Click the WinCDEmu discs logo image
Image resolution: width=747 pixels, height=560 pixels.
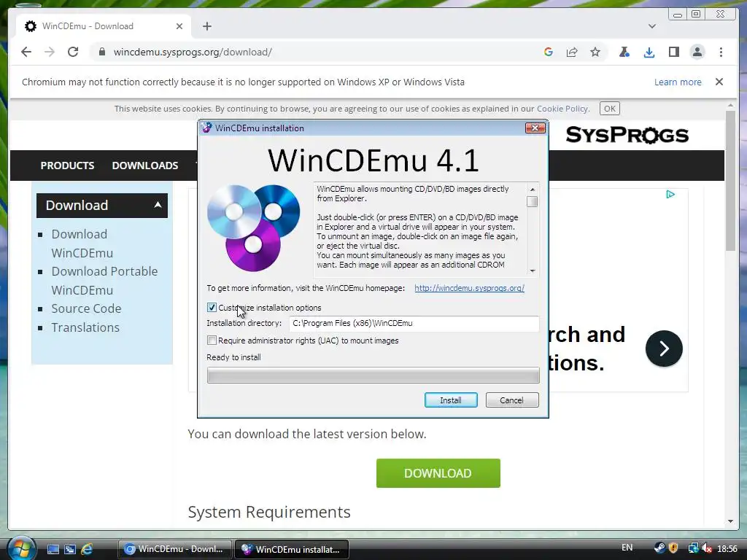(253, 227)
